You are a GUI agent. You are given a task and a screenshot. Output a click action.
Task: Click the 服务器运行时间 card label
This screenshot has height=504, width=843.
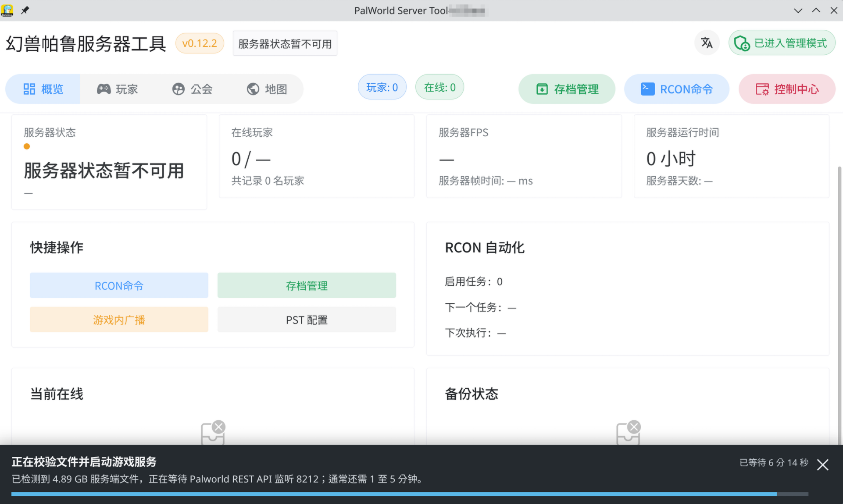point(682,132)
